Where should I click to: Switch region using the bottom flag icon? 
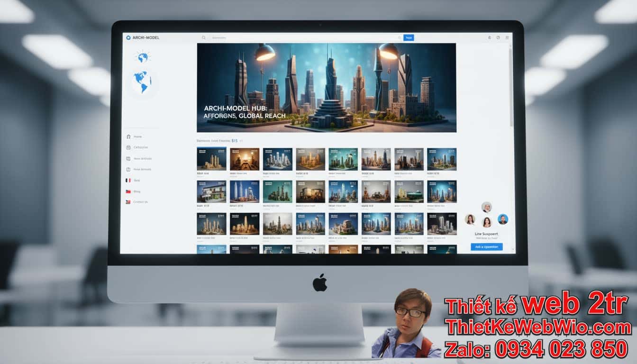pyautogui.click(x=127, y=202)
